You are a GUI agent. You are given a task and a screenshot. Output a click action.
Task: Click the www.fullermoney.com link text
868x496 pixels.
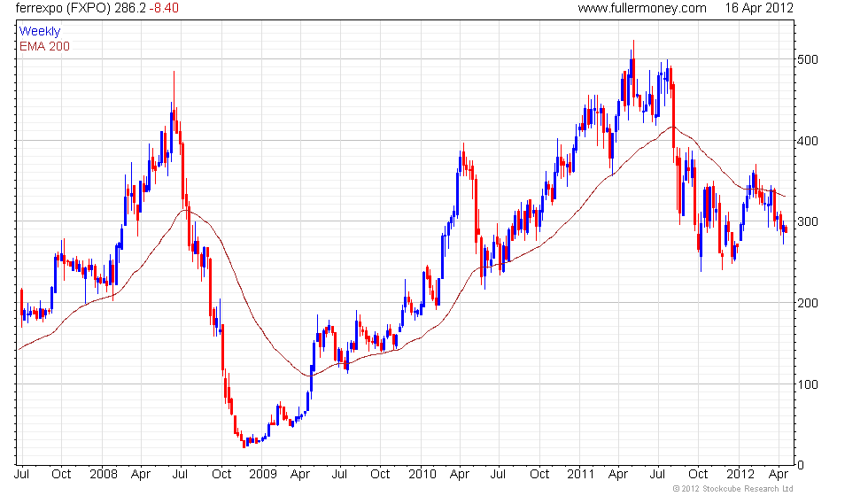pyautogui.click(x=642, y=8)
